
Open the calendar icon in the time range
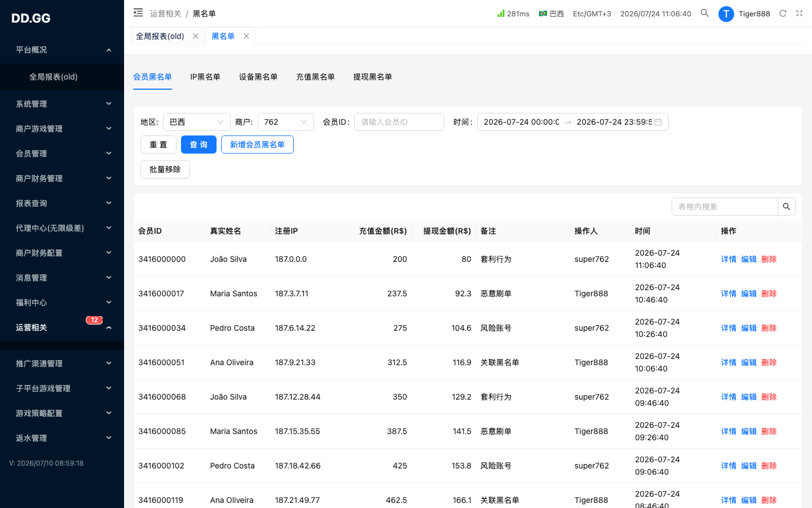point(658,122)
